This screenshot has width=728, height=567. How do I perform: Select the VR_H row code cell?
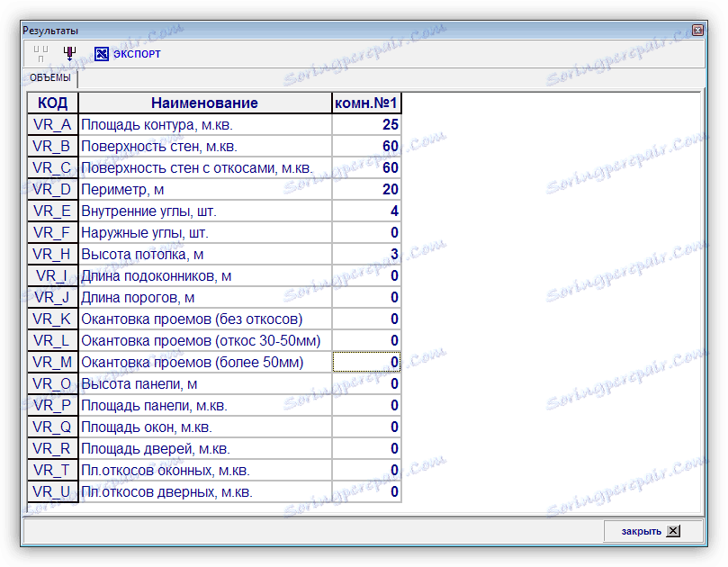(52, 255)
